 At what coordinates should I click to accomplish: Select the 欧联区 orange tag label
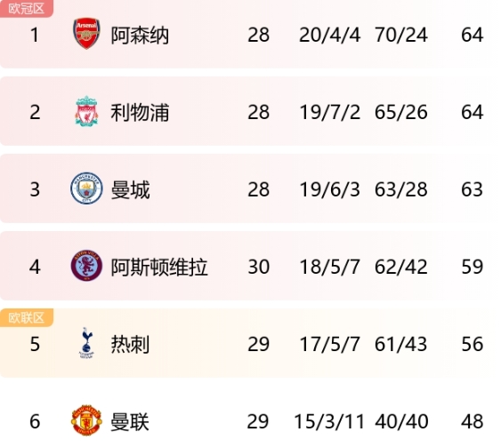tap(27, 318)
